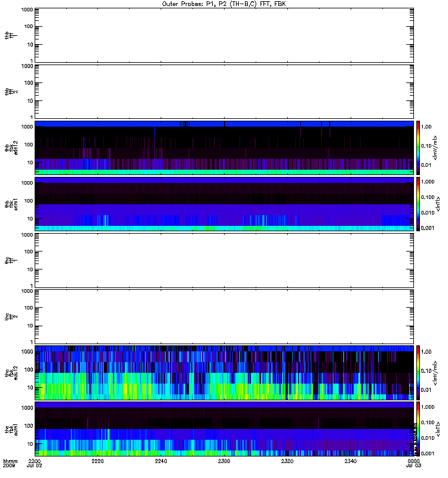The image size is (448, 478).
Task: Click '0.001' color bar tick of thb scm1
Action: (428, 228)
